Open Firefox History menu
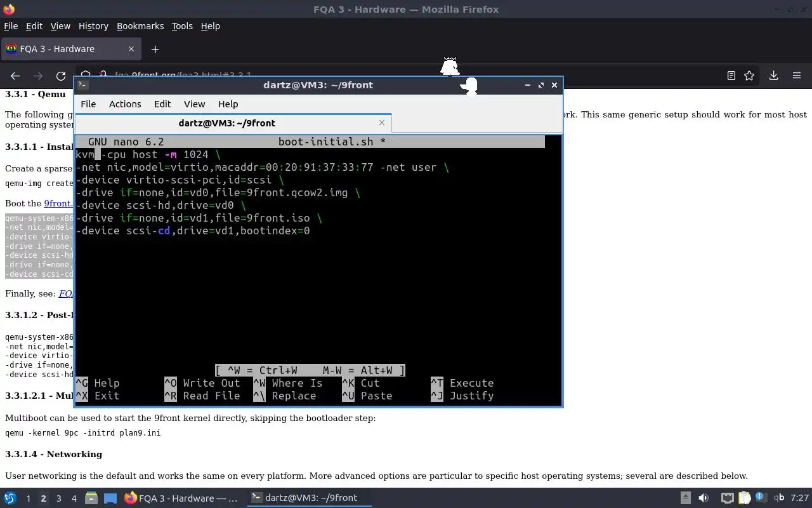Image resolution: width=812 pixels, height=508 pixels. point(93,26)
